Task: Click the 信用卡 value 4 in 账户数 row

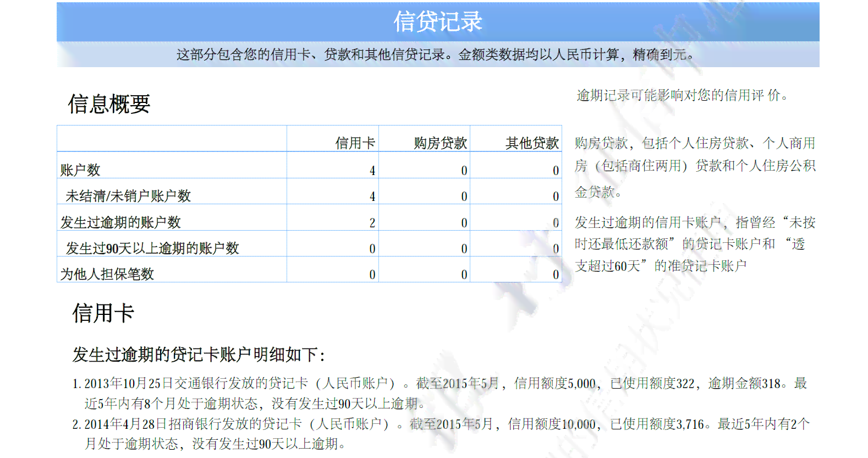Action: 372,171
